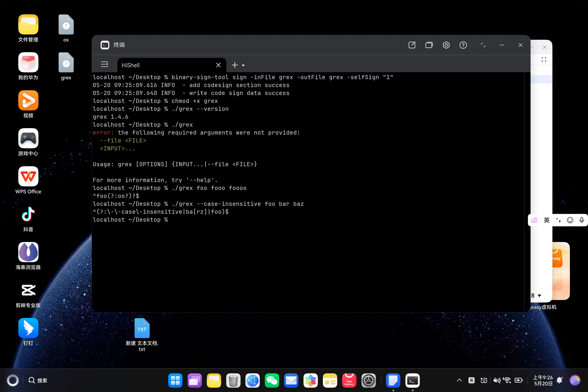Select 新建 文本文档.txt file
This screenshot has height=392, width=588.
pyautogui.click(x=142, y=328)
